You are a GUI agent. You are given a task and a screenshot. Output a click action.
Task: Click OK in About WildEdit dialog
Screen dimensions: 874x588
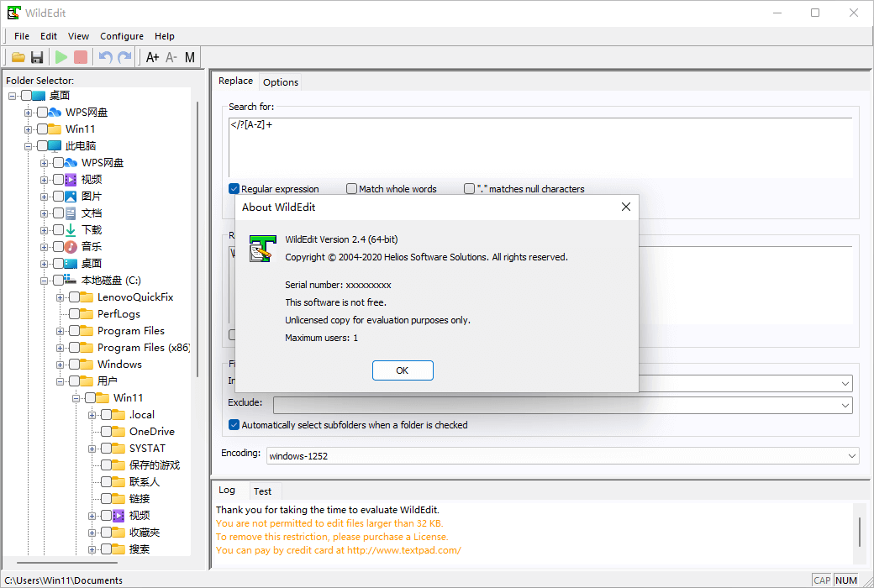tap(403, 370)
